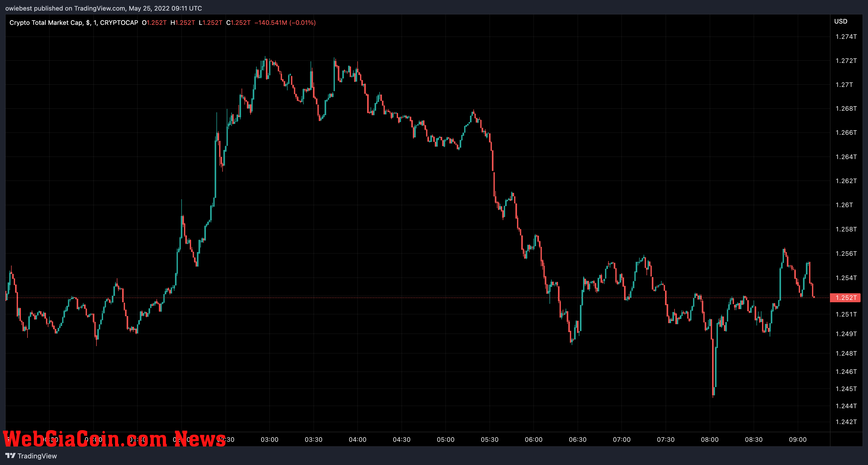Click the 1.245T price axis label
Viewport: 868px width, 465px height.
point(846,389)
